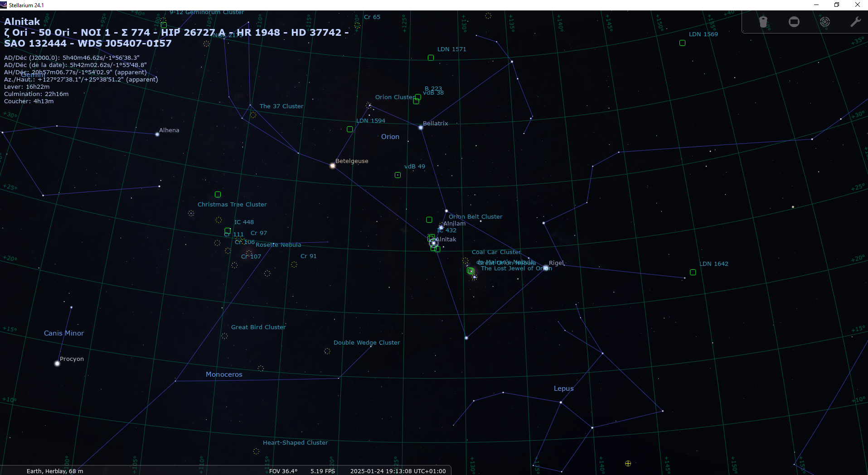868x475 pixels.
Task: Click the Christmas Tree Cluster label
Action: 232,205
